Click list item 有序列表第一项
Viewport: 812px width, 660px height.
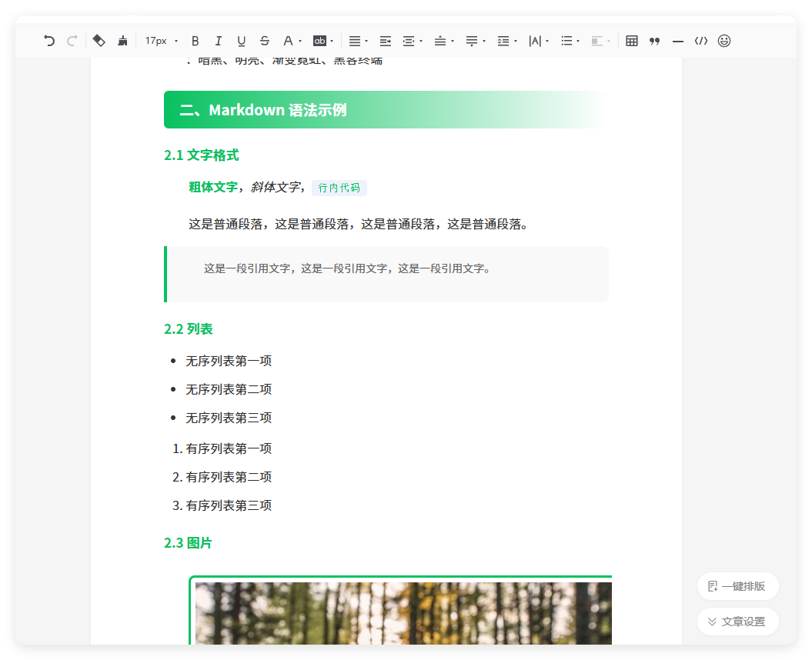click(x=229, y=448)
